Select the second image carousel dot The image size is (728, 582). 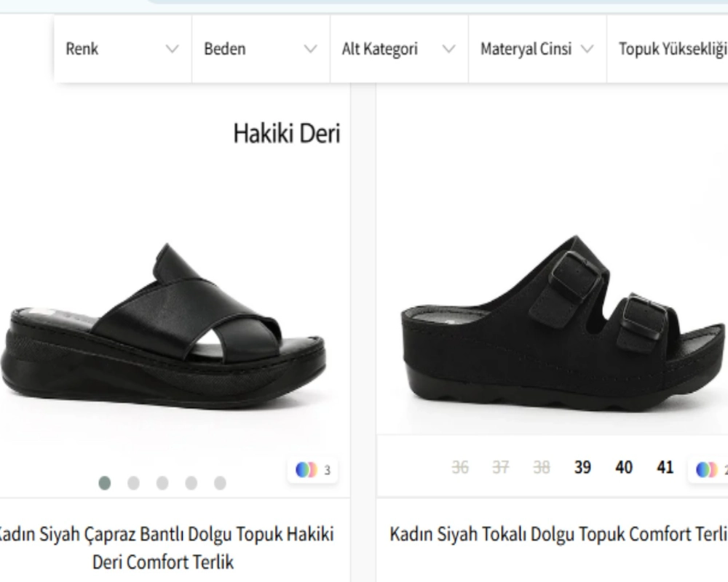(x=133, y=483)
